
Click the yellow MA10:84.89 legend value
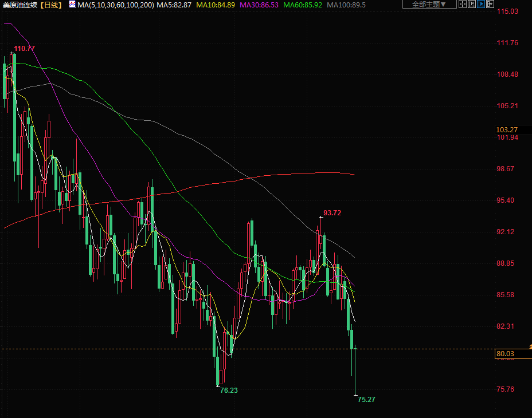(x=216, y=5)
